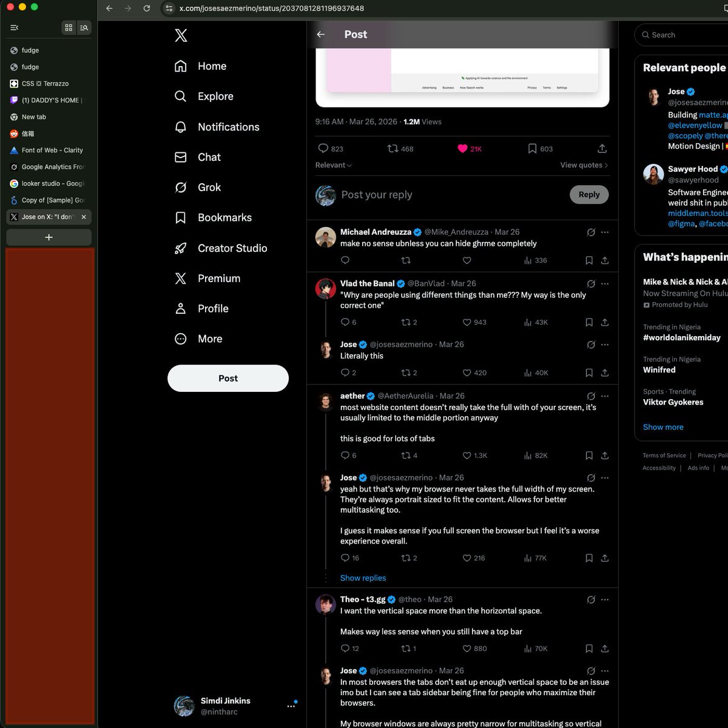Bookmark Vlad the Banal's reply
728x728 pixels.
[x=589, y=322]
